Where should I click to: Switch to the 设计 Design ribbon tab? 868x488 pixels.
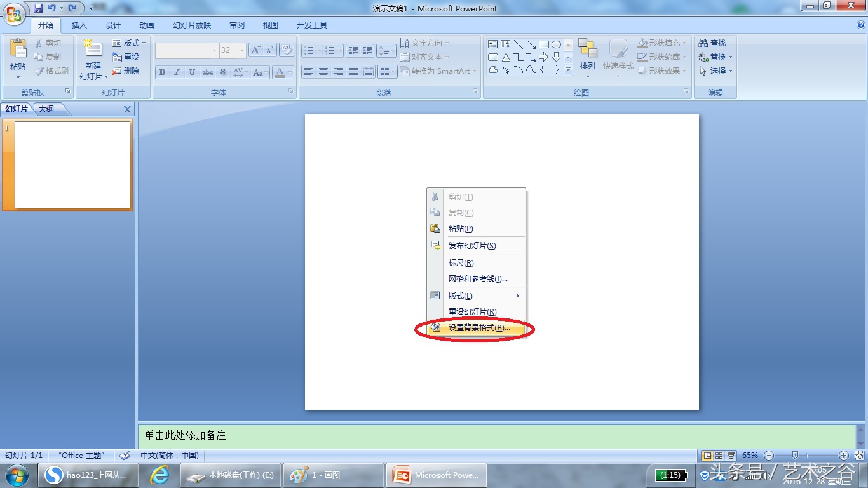(x=113, y=25)
